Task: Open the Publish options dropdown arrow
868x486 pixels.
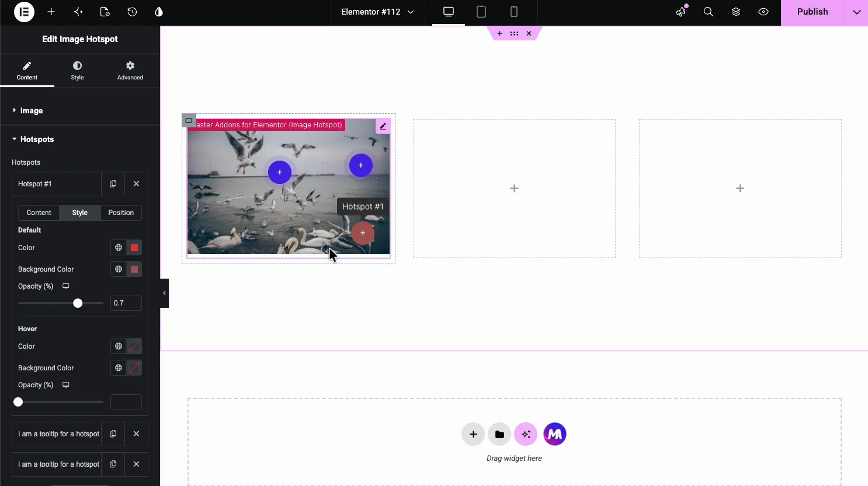Action: click(856, 12)
